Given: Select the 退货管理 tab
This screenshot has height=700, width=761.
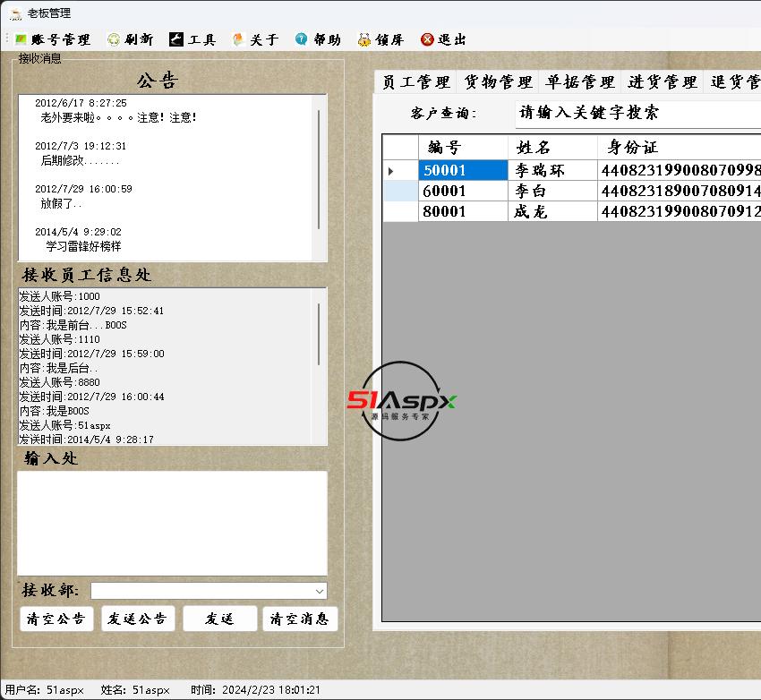Looking at the screenshot, I should (x=734, y=81).
